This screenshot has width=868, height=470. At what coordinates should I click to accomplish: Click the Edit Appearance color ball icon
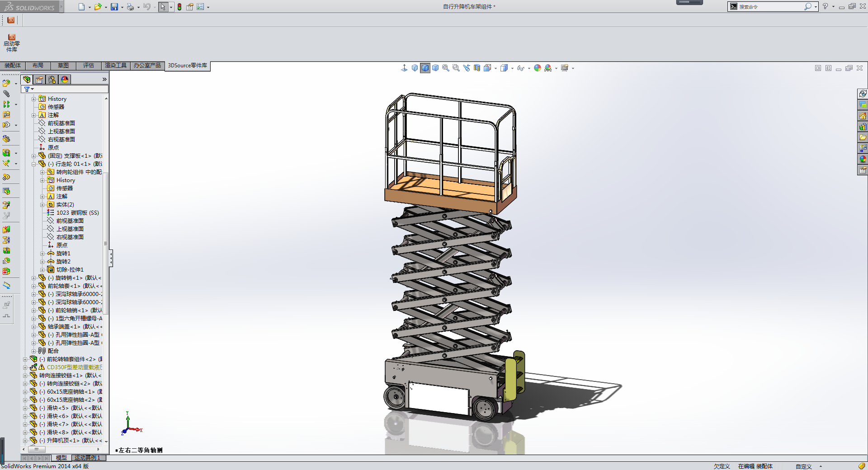click(x=538, y=68)
